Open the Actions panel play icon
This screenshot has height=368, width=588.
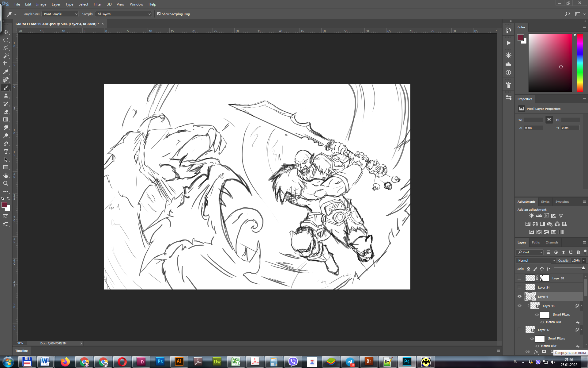click(x=508, y=43)
